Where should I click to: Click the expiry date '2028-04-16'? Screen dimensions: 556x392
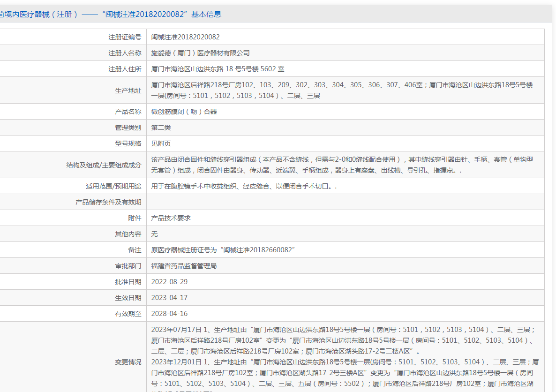coord(170,314)
